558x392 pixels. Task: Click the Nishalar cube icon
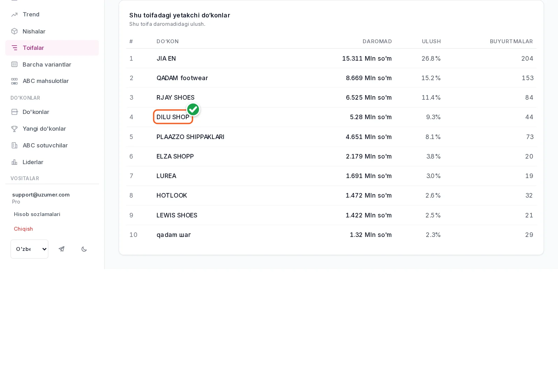14,31
